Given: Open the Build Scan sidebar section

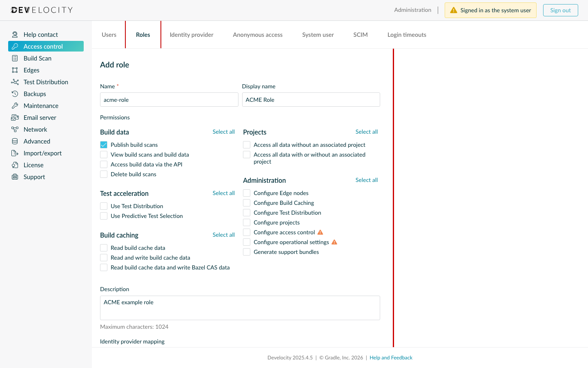Looking at the screenshot, I should coord(15,58).
